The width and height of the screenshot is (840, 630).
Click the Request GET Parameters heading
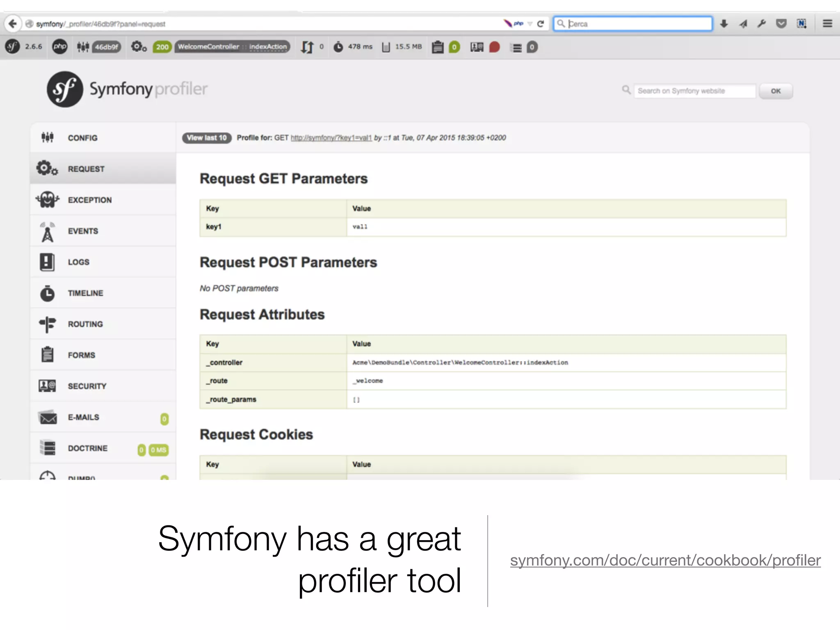pos(283,179)
